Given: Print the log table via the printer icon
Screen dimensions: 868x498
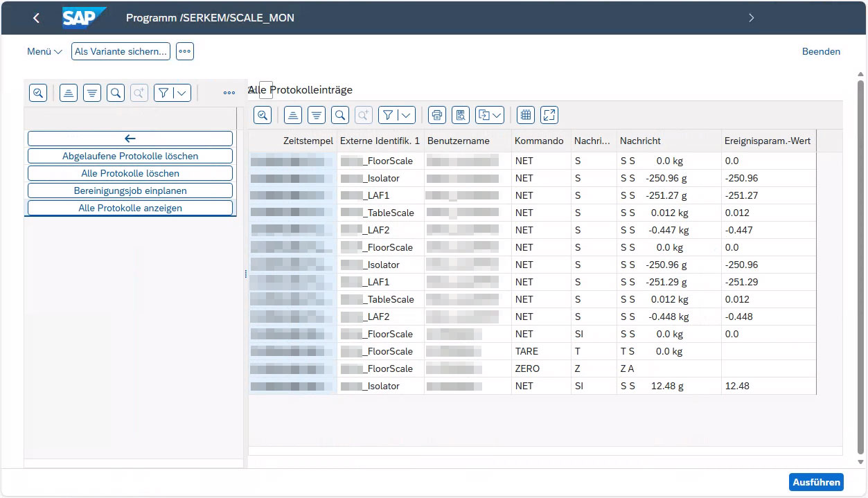Looking at the screenshot, I should click(436, 115).
